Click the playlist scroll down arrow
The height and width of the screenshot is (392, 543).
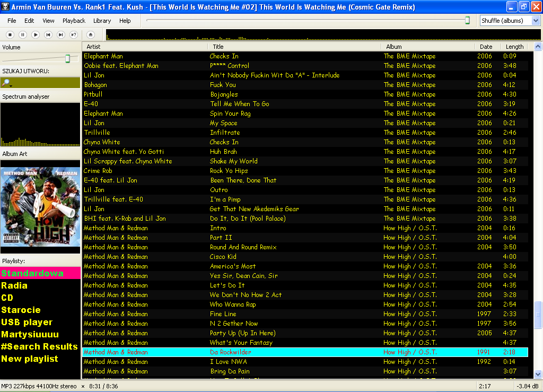point(538,374)
